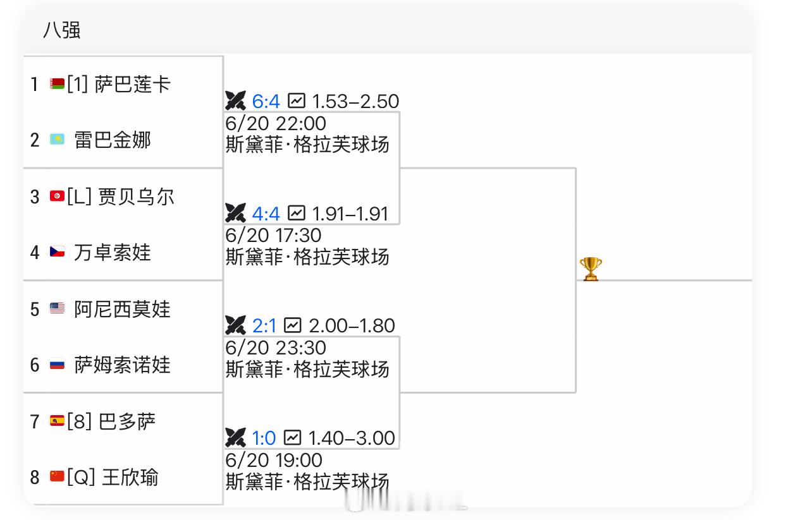Open head-to-head score 2:1 link
The width and height of the screenshot is (812, 520).
coord(264,325)
